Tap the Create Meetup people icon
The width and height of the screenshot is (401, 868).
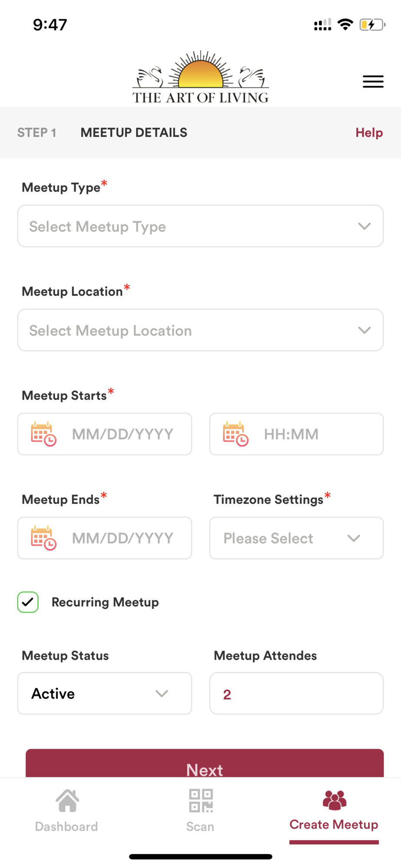pyautogui.click(x=334, y=800)
